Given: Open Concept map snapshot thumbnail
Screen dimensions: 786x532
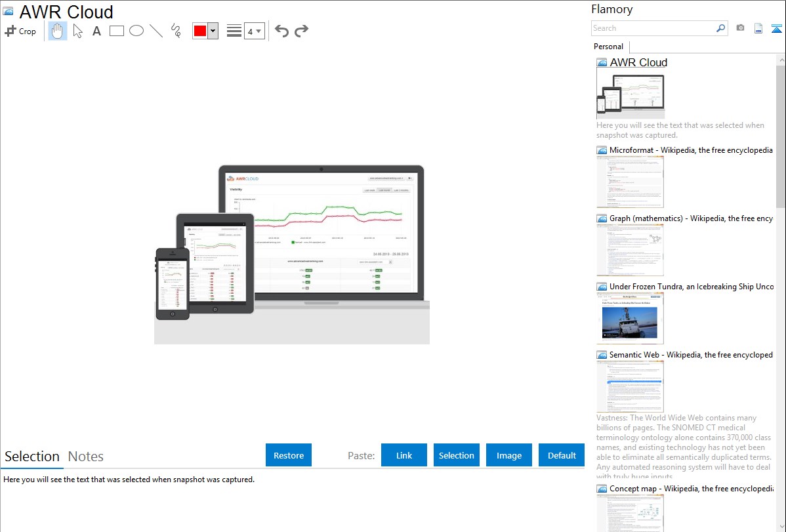Looking at the screenshot, I should [x=630, y=513].
